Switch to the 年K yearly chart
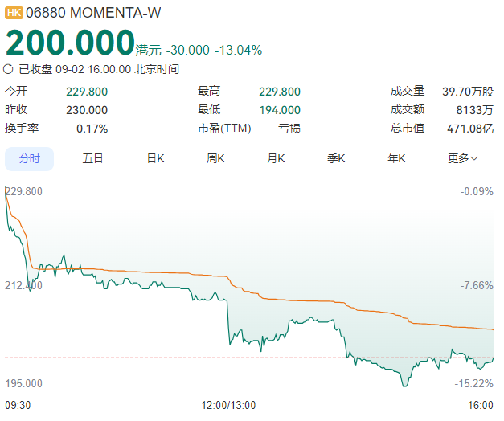Viewport: 504px width, 421px height. point(396,158)
